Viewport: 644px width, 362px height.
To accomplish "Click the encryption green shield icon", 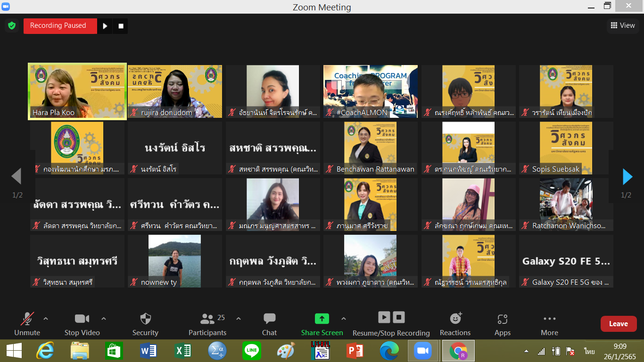I will coord(12,25).
